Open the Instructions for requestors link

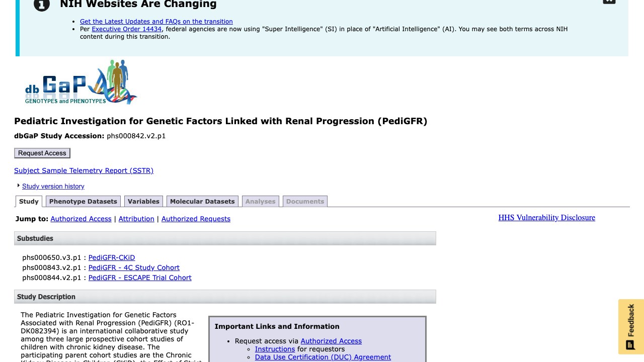pos(275,349)
